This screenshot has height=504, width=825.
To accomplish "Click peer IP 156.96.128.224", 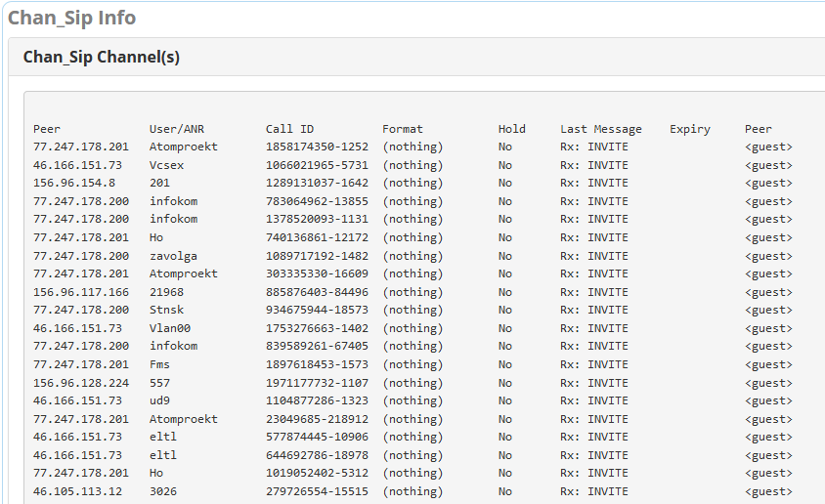I will pyautogui.click(x=81, y=383).
